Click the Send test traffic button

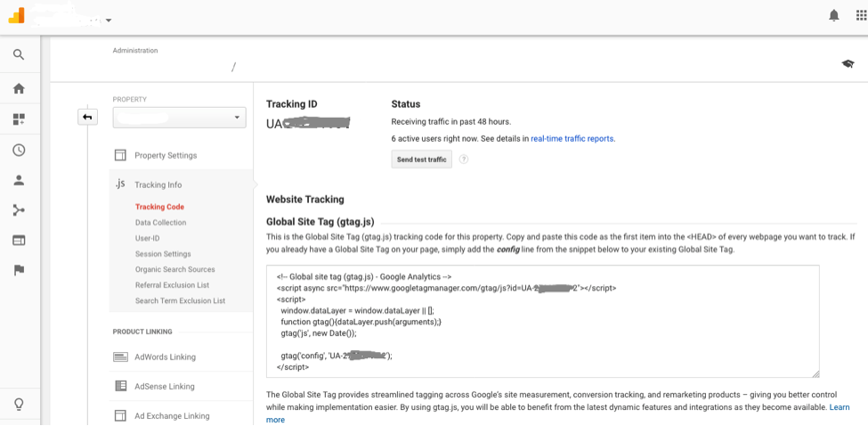coord(421,160)
